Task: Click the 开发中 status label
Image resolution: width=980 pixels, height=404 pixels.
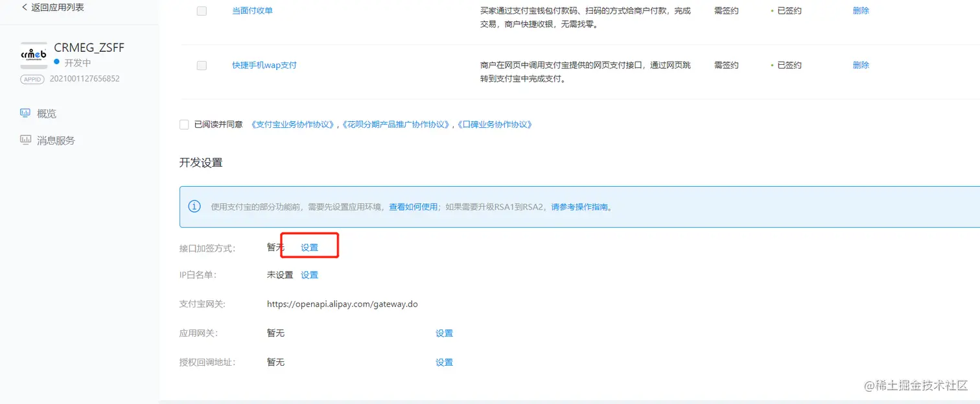Action: [78, 63]
